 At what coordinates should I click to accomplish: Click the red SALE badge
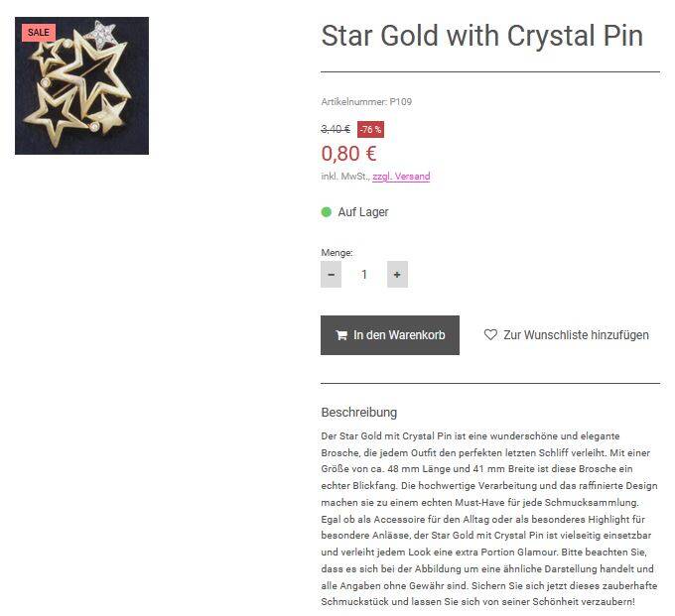tap(38, 32)
